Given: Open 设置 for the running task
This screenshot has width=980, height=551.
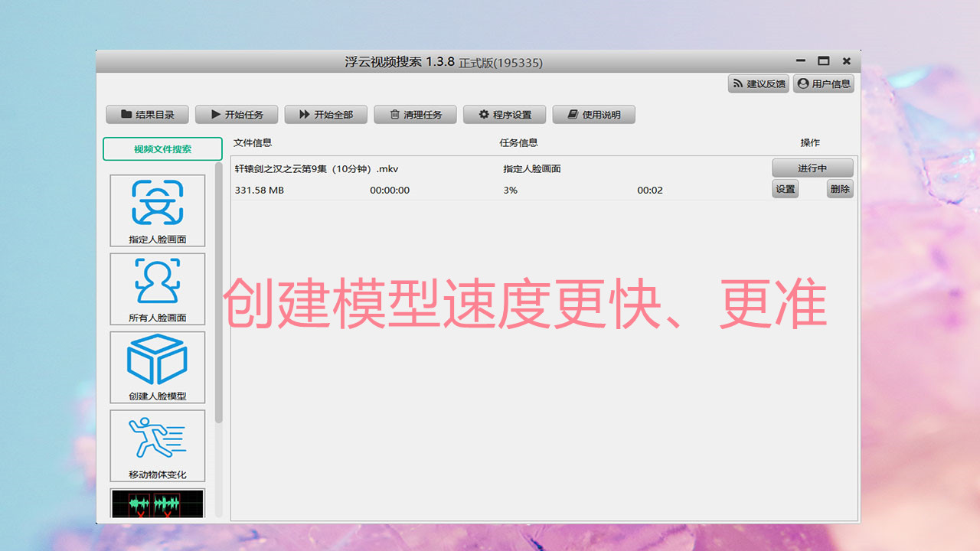Looking at the screenshot, I should 785,188.
